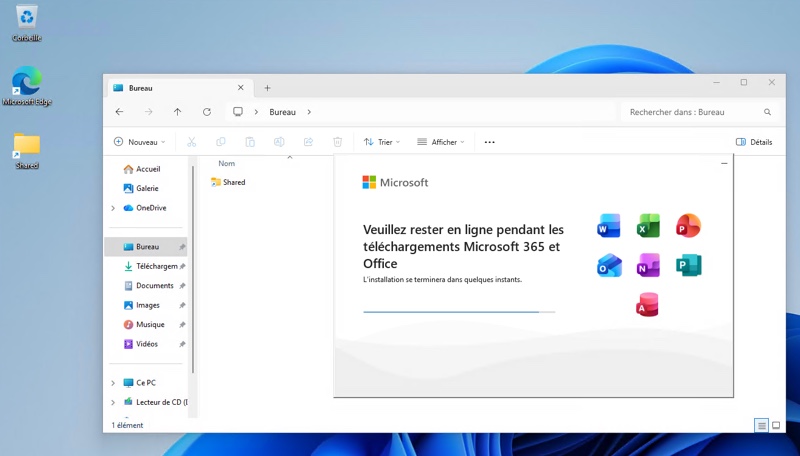Screen dimensions: 800x456
Task: Click the OneNote icon in the installer
Action: (x=648, y=266)
